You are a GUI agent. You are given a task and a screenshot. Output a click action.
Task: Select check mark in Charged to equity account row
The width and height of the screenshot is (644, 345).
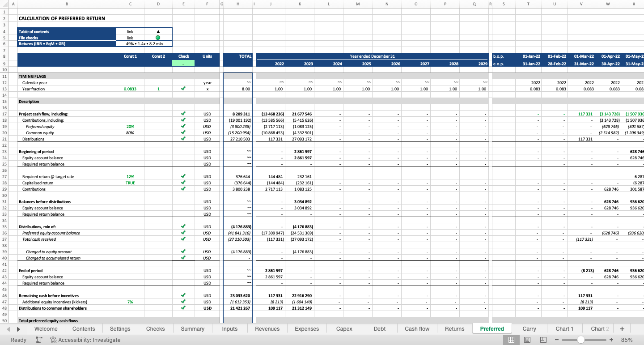[x=183, y=252]
